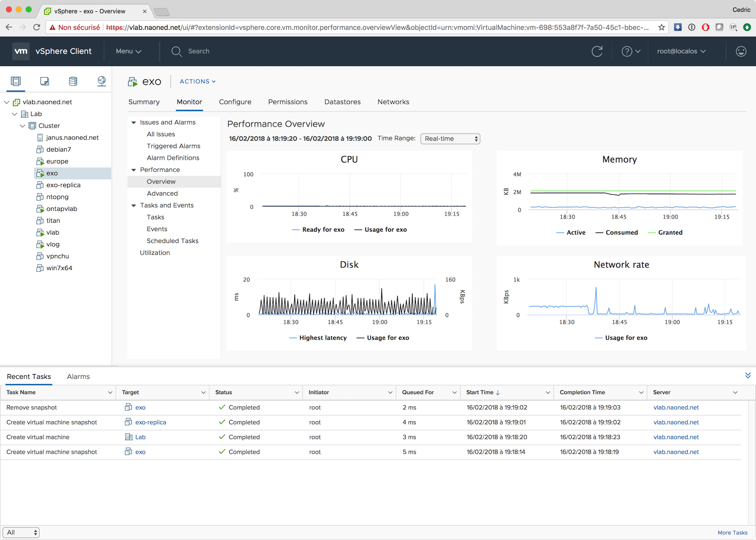Switch to the Configure tab
756x540 pixels.
pyautogui.click(x=235, y=102)
